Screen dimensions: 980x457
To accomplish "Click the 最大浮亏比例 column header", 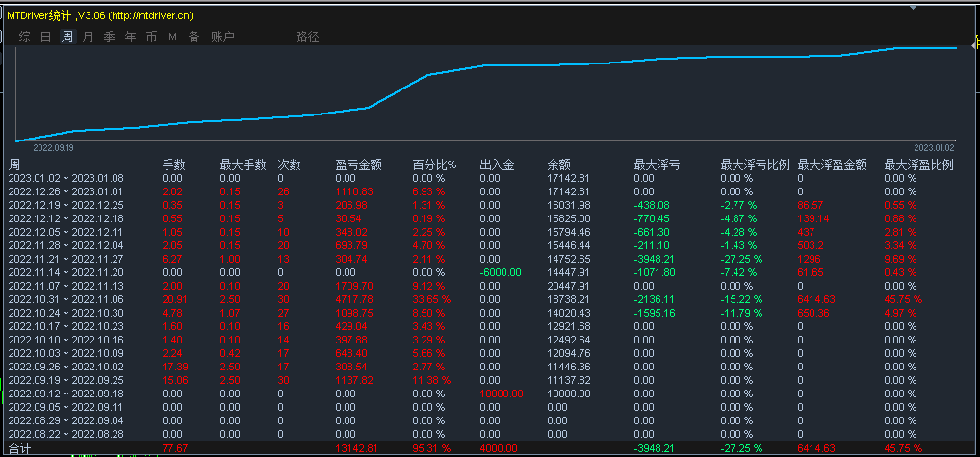I will pos(756,165).
